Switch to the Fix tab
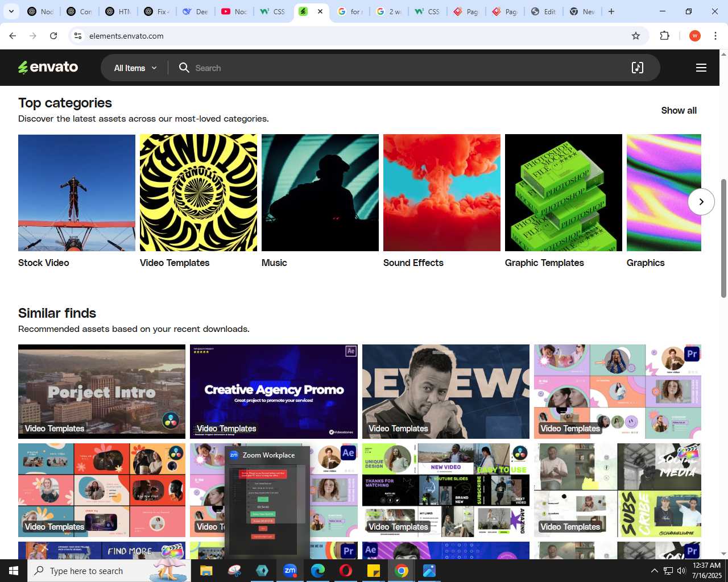 (x=157, y=11)
